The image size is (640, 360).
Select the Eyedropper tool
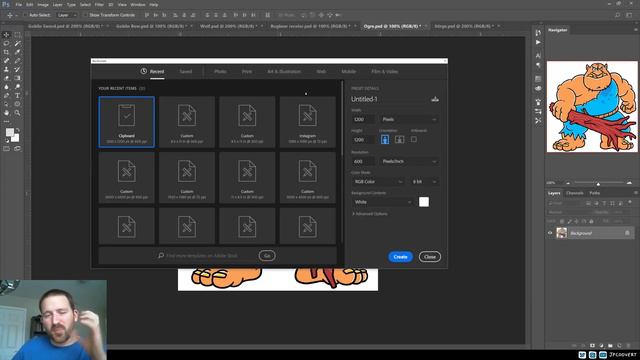(x=17, y=52)
